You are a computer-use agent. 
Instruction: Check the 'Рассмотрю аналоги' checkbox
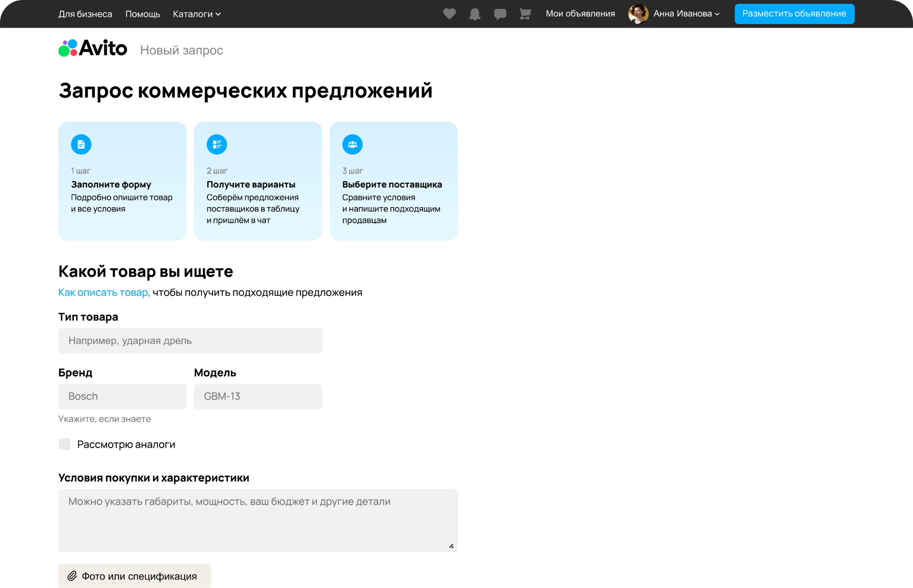65,444
